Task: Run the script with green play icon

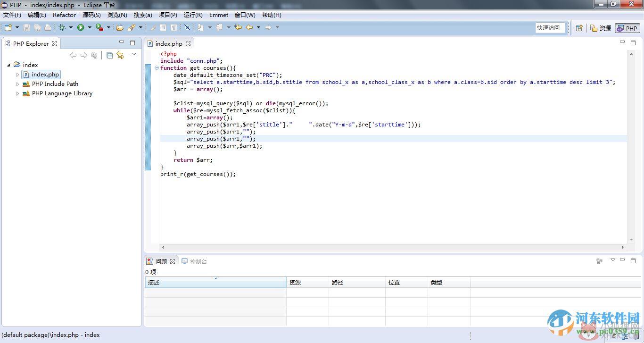Action: 81,27
